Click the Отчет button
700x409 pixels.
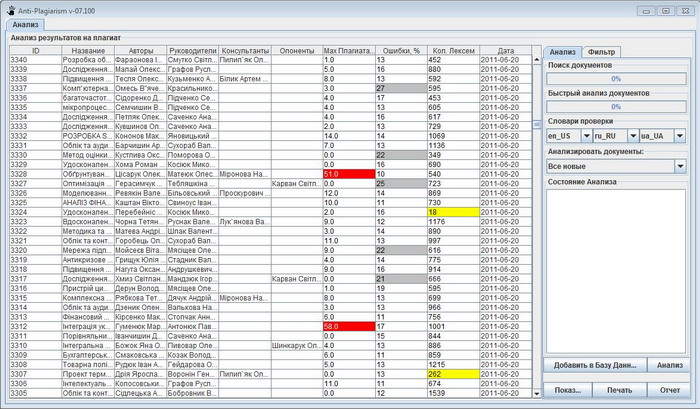[669, 389]
